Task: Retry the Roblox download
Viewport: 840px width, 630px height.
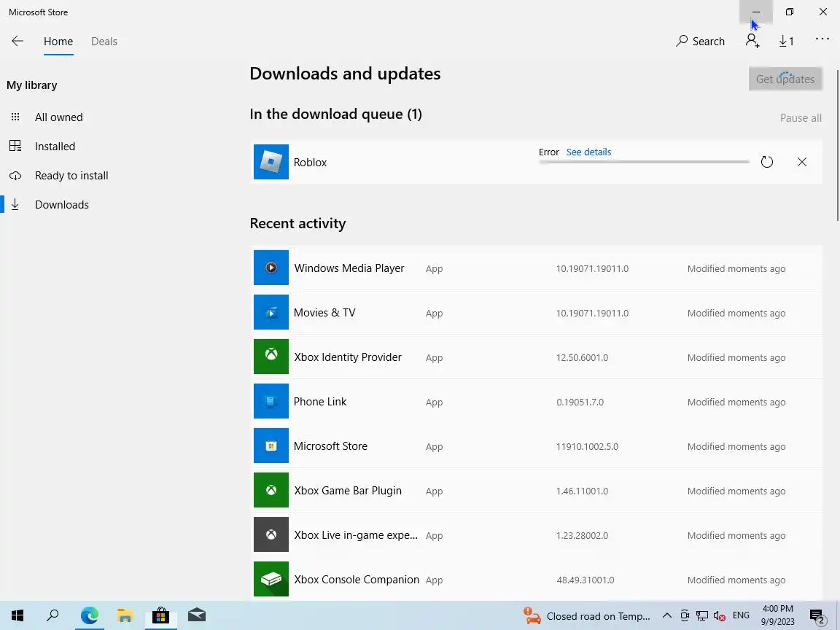Action: (766, 162)
